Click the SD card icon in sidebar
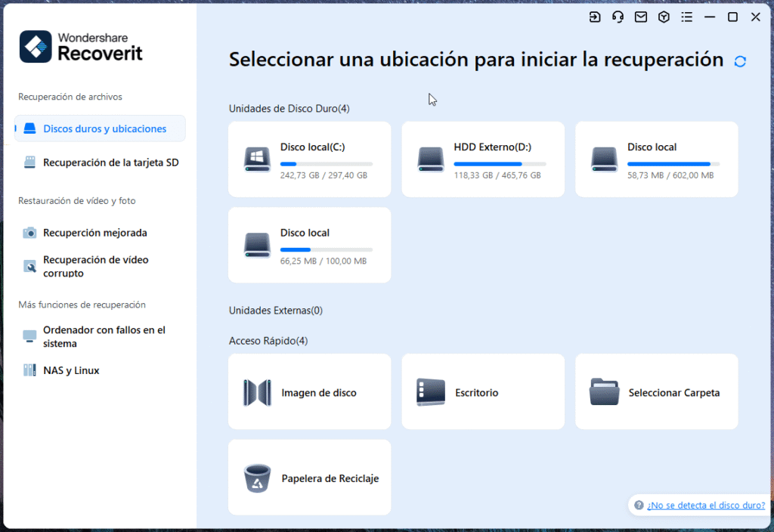 point(29,162)
